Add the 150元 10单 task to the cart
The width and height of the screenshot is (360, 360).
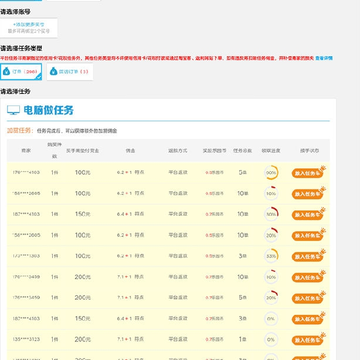pyautogui.click(x=307, y=215)
